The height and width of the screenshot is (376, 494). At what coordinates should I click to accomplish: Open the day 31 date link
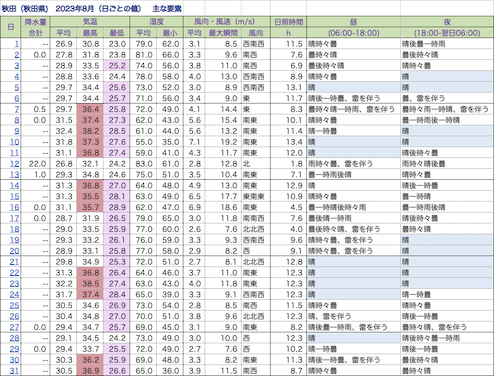pyautogui.click(x=14, y=371)
